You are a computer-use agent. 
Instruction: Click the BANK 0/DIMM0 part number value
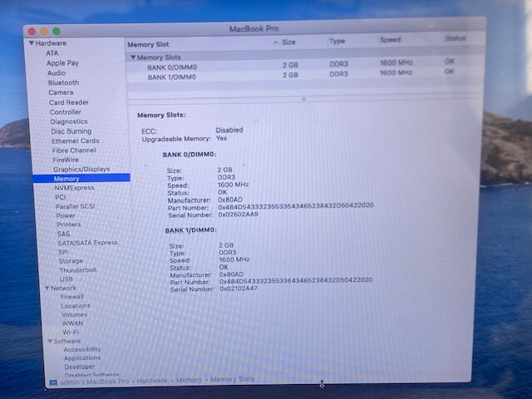pos(296,206)
